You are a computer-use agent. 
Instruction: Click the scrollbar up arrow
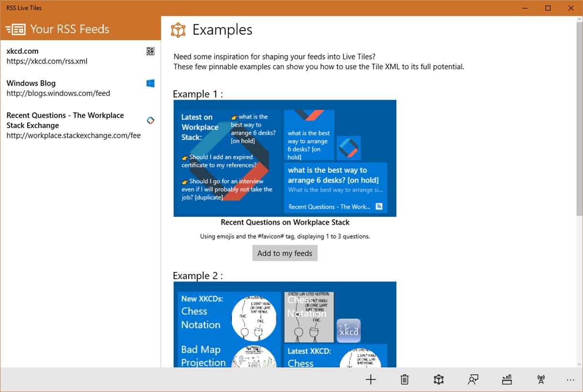coord(579,19)
